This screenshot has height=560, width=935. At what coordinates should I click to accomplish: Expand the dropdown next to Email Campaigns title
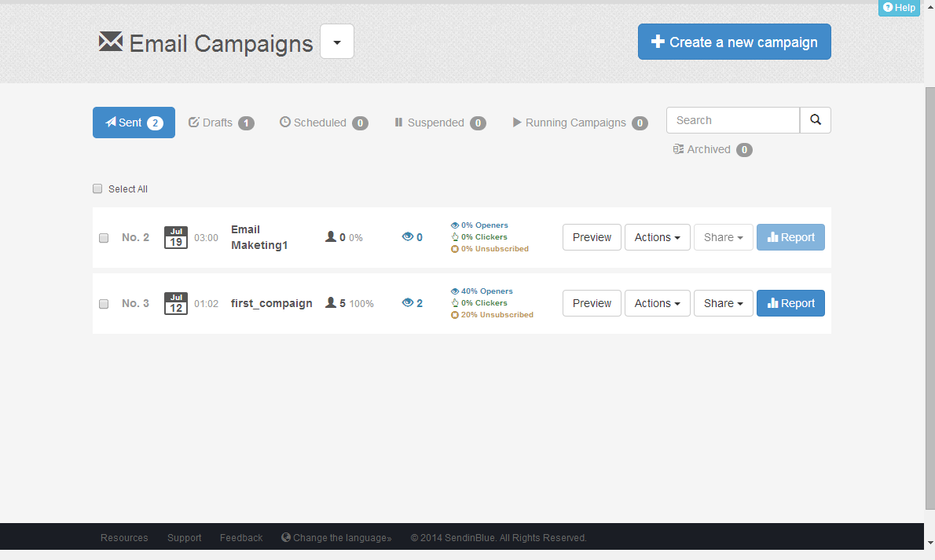tap(337, 42)
